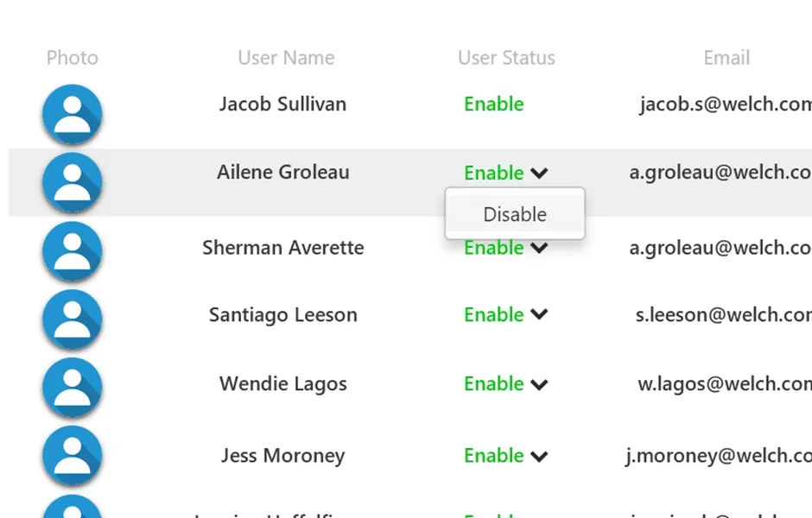Select the Jess Moroney user name
The width and height of the screenshot is (812, 518).
click(282, 456)
